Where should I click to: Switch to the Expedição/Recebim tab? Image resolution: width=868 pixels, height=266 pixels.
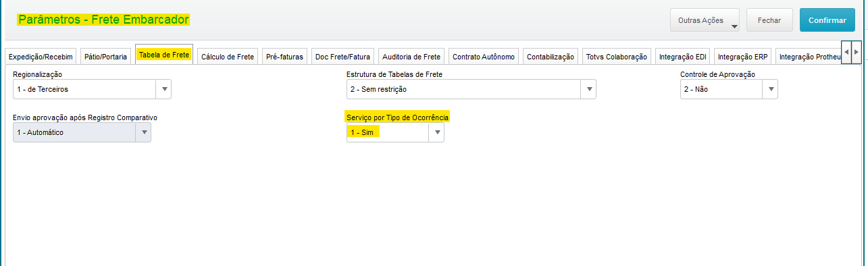[x=40, y=57]
